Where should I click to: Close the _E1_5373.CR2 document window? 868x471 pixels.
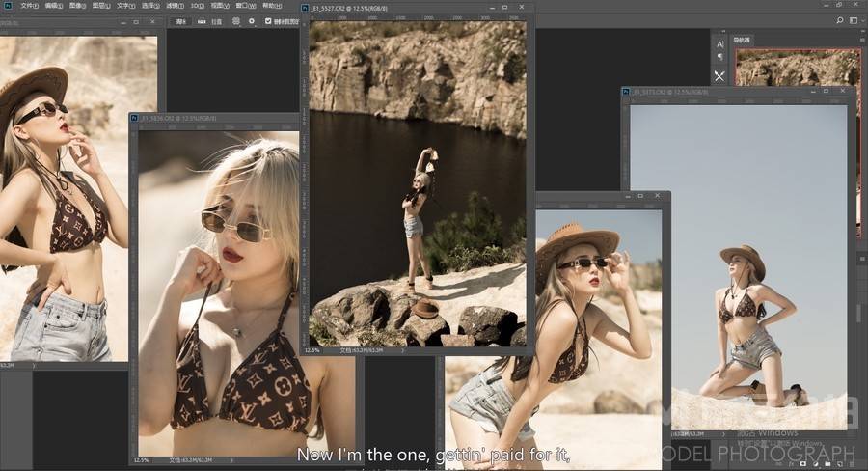coord(843,91)
